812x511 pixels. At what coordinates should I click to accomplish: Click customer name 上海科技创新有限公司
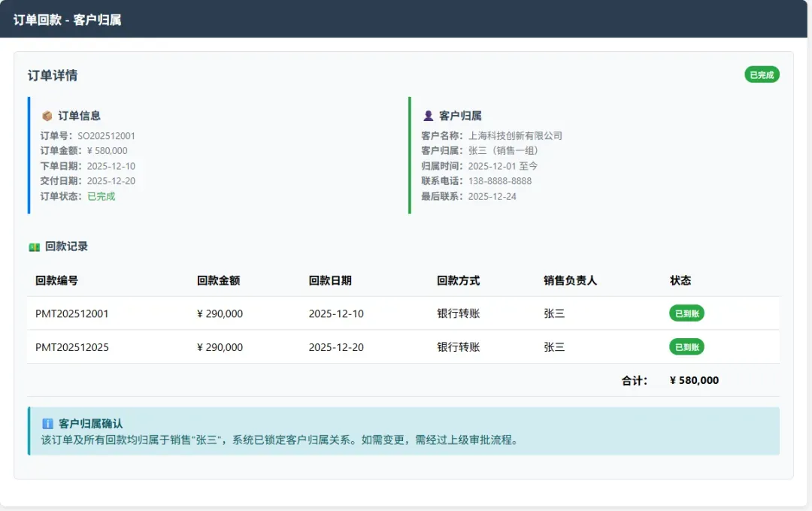[x=515, y=136]
